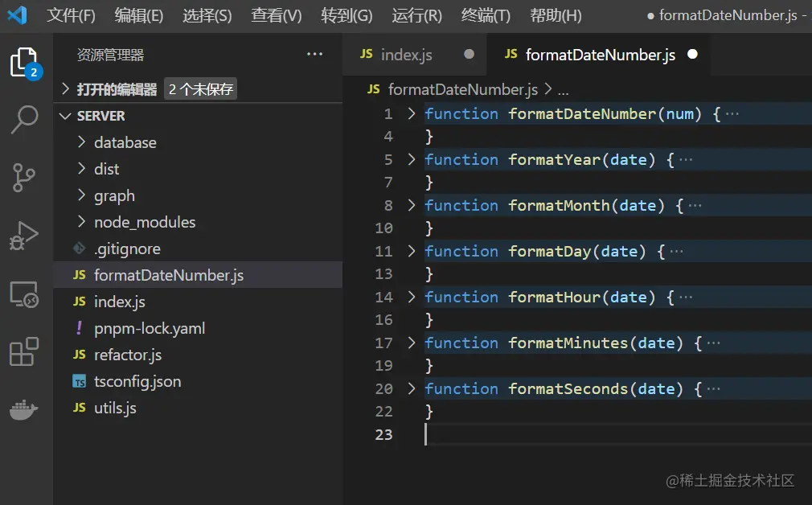This screenshot has width=812, height=505.
Task: Open the Docker view icon
Action: click(24, 410)
